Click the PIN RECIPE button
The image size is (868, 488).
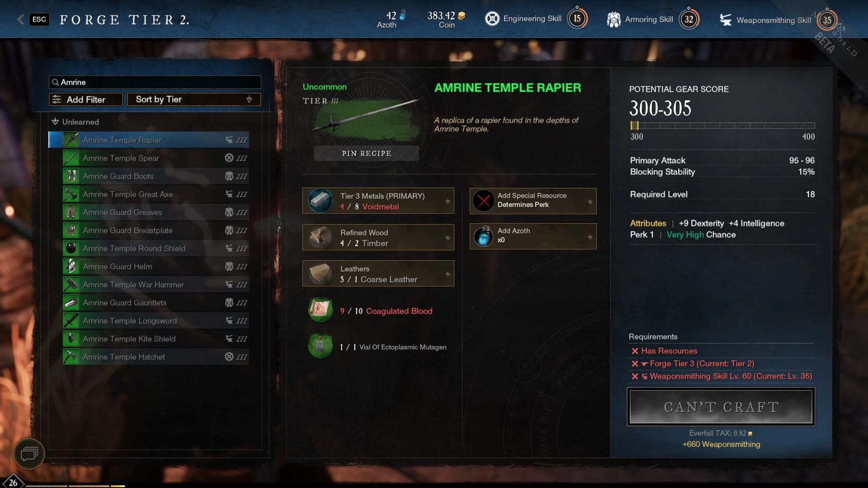point(367,153)
